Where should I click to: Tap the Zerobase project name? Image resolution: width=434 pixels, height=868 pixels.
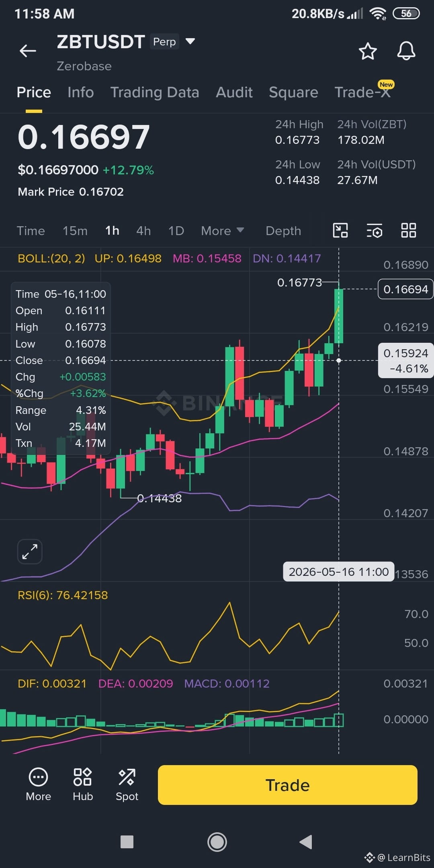(84, 66)
